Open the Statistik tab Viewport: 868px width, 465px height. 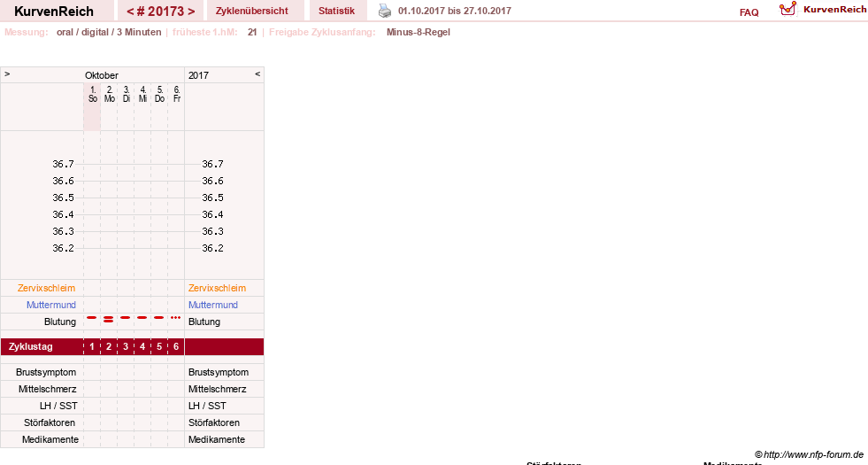[336, 11]
